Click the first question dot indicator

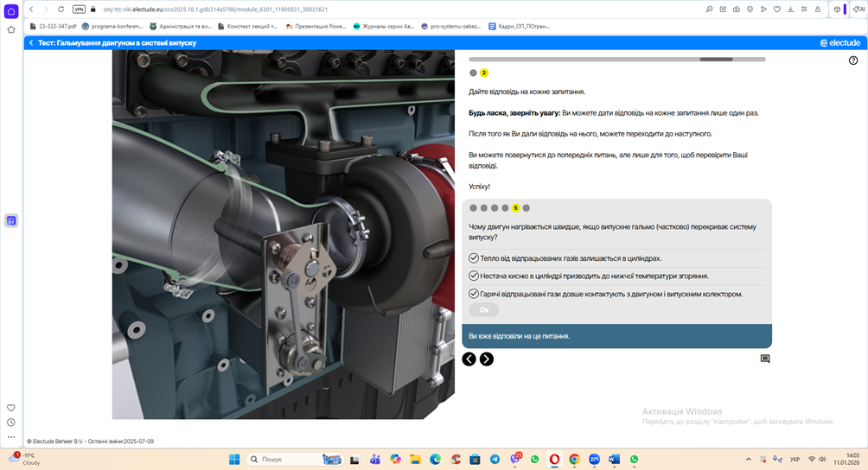473,208
